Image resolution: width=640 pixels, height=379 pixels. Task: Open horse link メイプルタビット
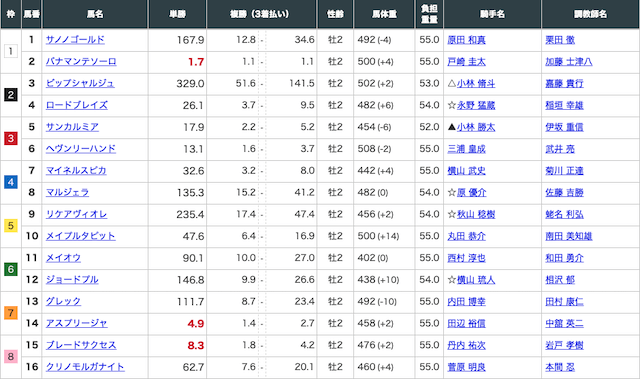click(81, 236)
